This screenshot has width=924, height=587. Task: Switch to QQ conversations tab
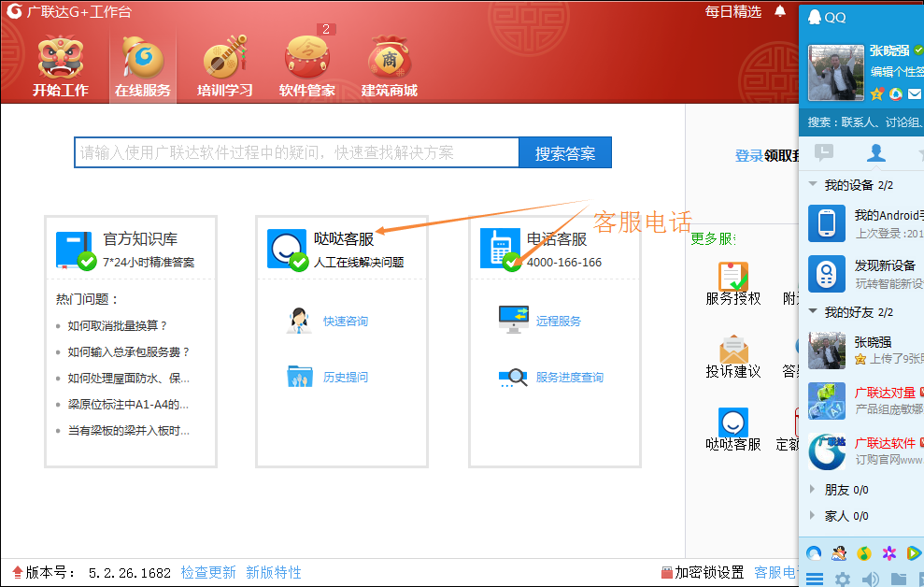click(x=823, y=152)
